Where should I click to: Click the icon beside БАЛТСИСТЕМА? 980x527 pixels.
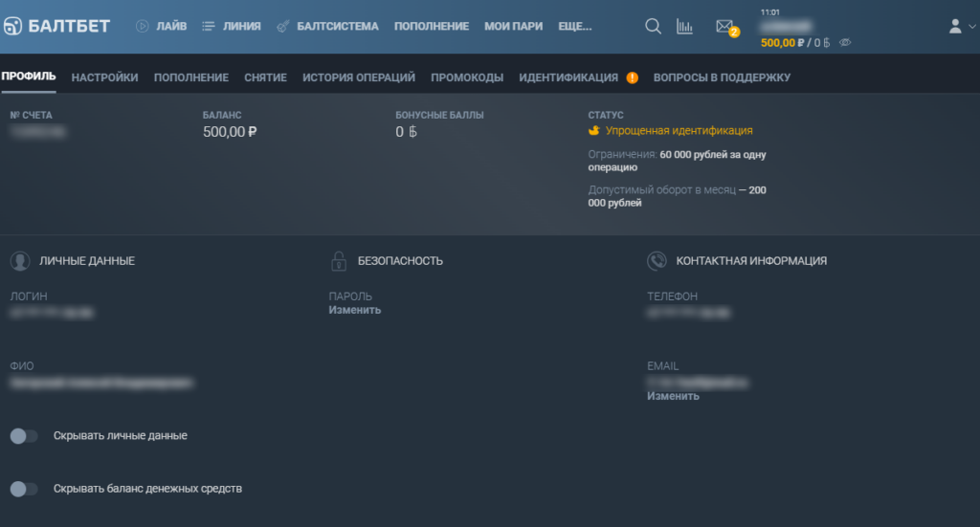[283, 26]
